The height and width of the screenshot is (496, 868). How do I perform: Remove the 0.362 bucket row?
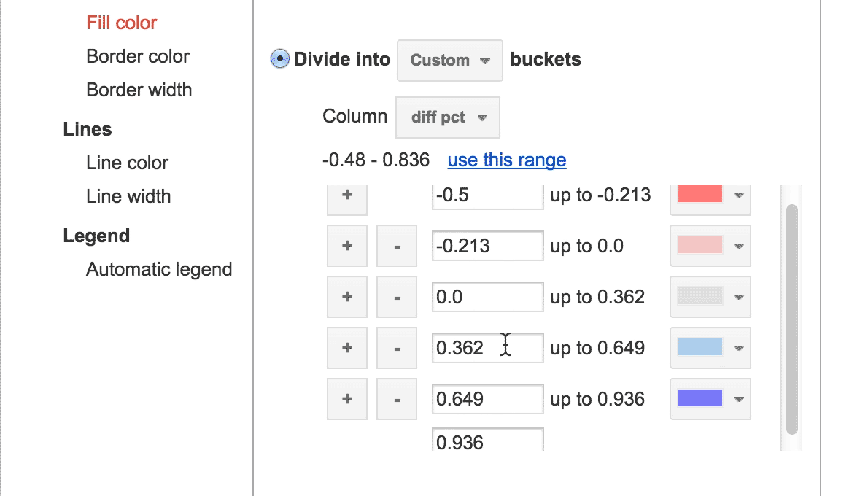point(397,348)
